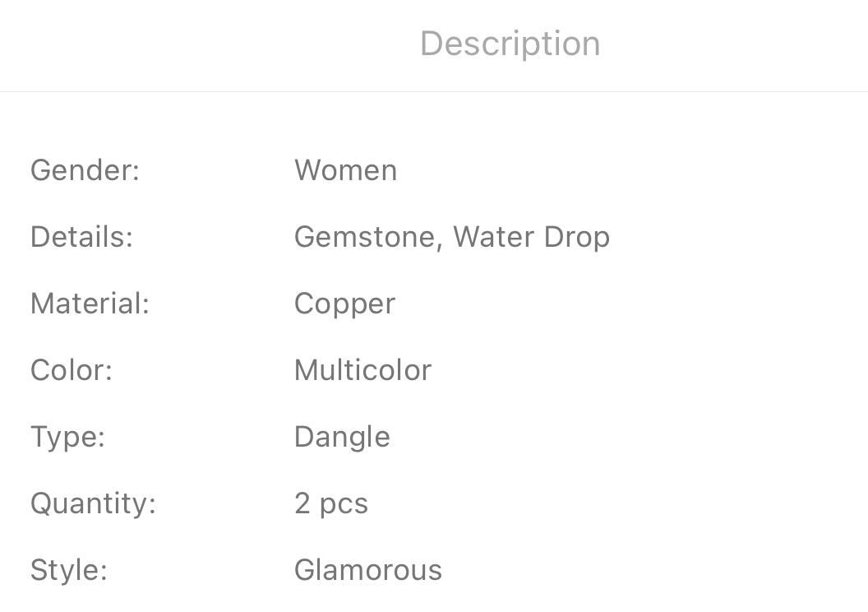Click the Quantity label
The image size is (868, 612).
[x=93, y=503]
